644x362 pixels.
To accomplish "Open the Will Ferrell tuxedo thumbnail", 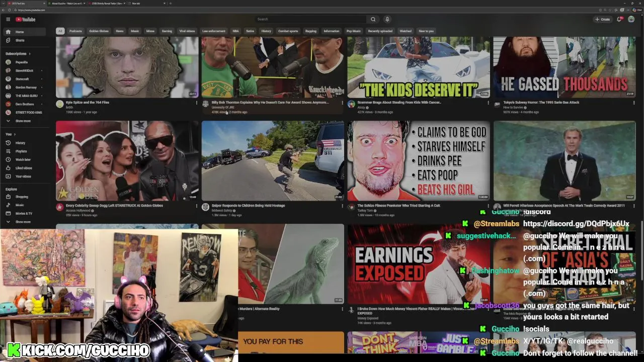I will point(565,160).
